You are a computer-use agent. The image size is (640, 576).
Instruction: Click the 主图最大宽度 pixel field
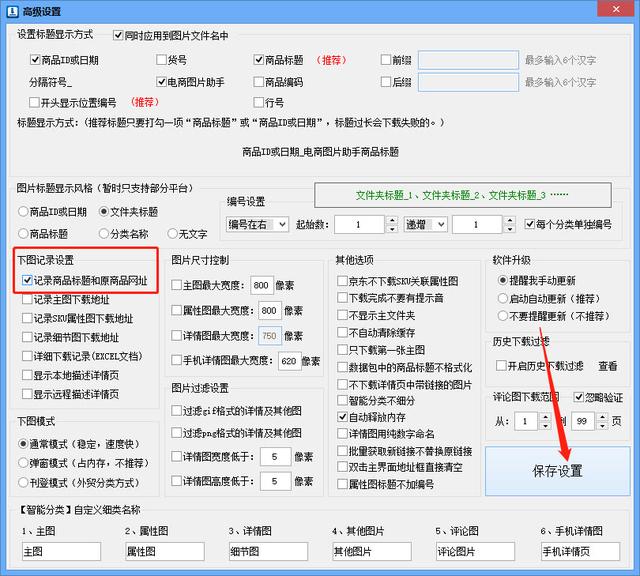[262, 284]
